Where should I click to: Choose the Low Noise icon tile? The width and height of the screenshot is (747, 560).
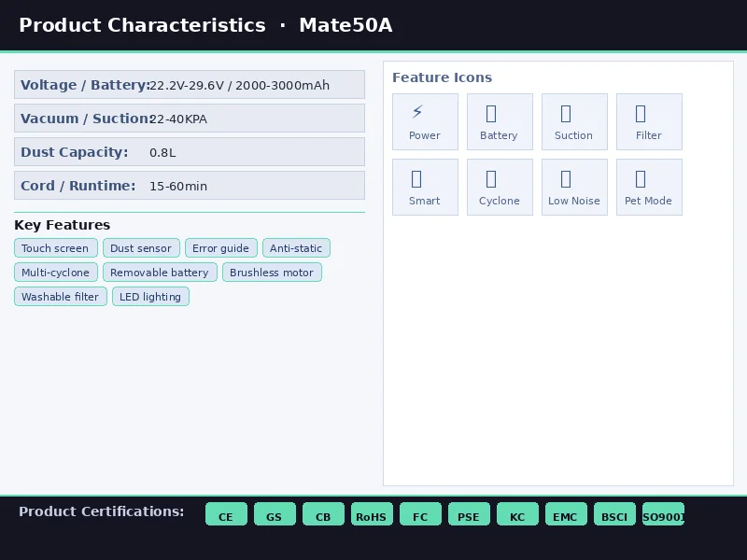click(574, 188)
